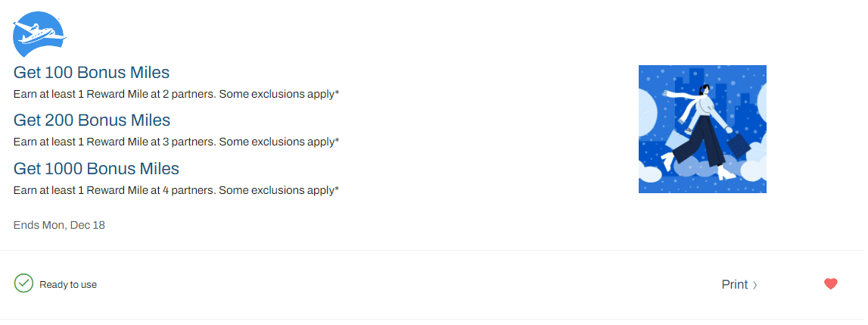The image size is (868, 325).
Task: Click the 'Ready to use' status label
Action: pos(68,285)
